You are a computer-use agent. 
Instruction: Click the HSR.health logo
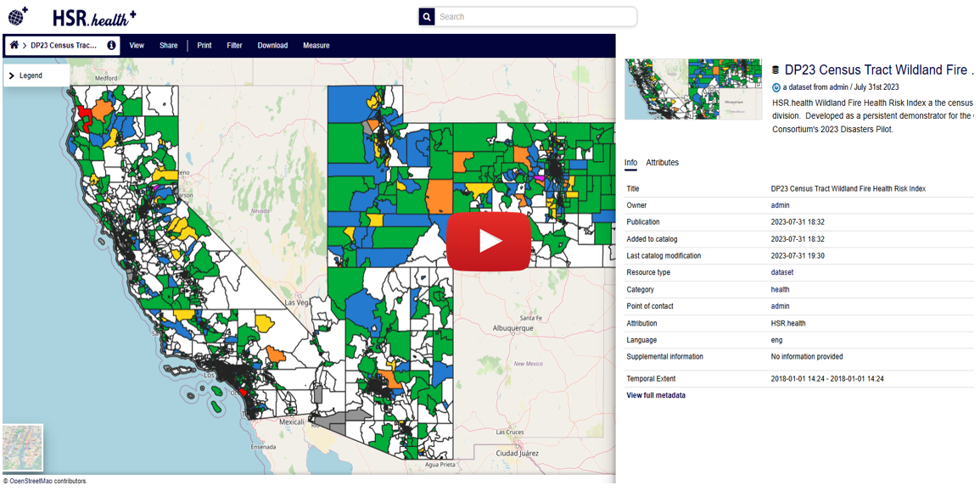point(93,15)
